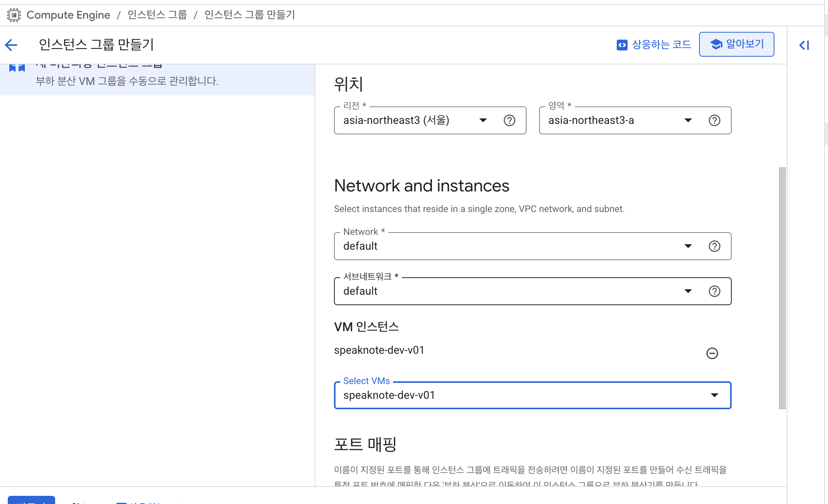Image resolution: width=828 pixels, height=504 pixels.
Task: Click the Network field help icon
Action: (714, 246)
